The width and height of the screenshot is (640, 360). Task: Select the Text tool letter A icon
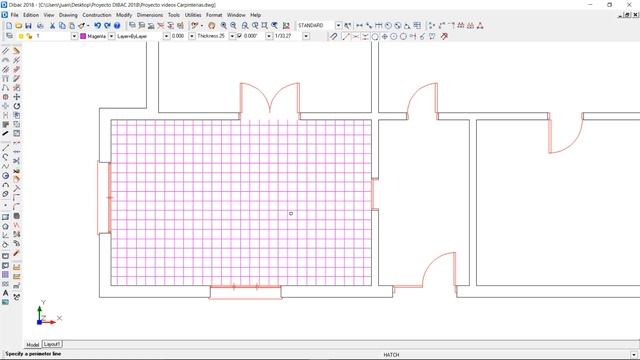(x=5, y=293)
